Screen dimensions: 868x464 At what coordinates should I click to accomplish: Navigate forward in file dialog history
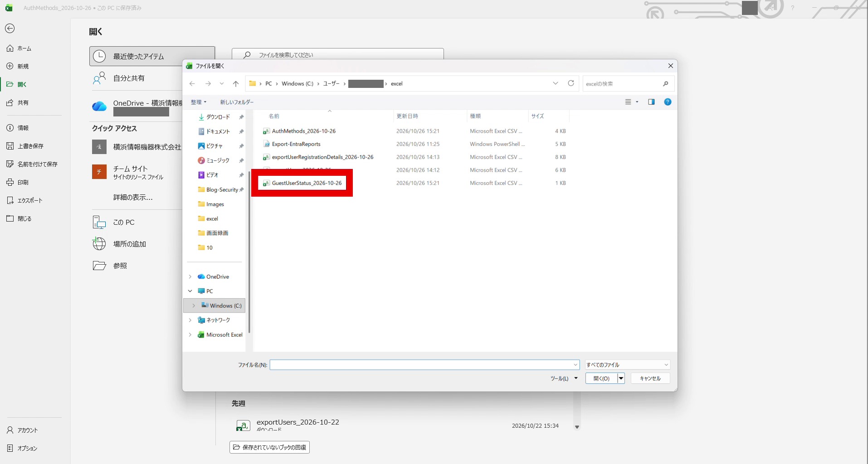(x=208, y=84)
